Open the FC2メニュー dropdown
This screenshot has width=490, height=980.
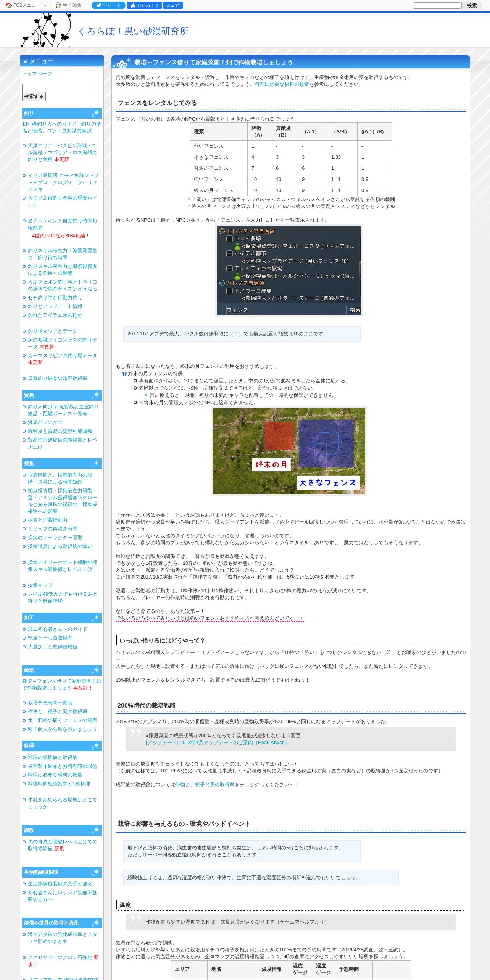pos(30,5)
